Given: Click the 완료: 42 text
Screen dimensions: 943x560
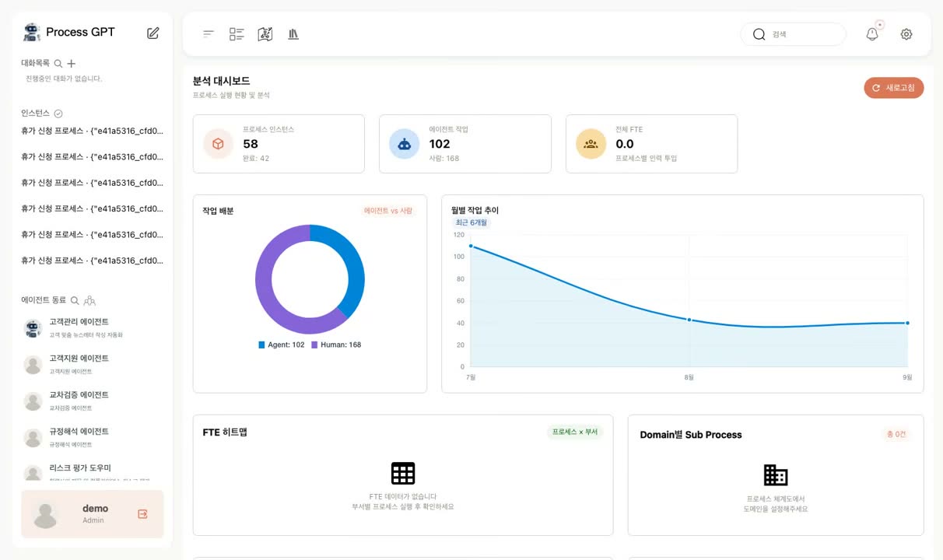Looking at the screenshot, I should tap(256, 158).
